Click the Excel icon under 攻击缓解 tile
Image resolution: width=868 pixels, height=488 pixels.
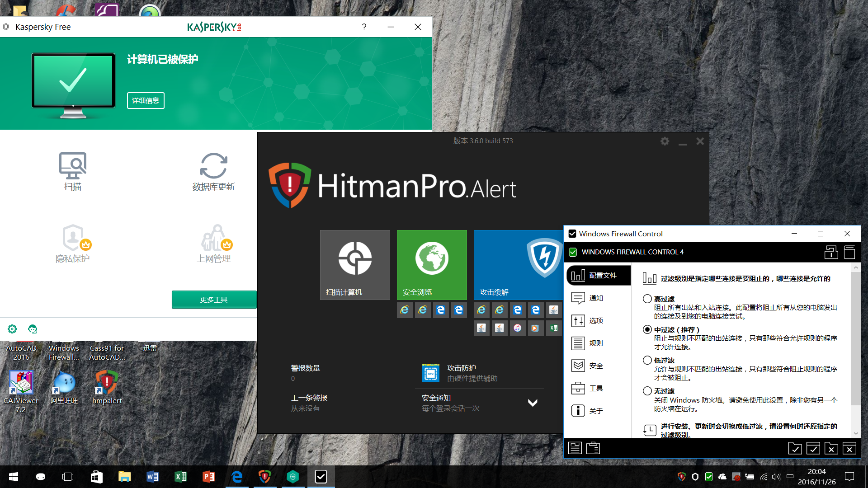pos(553,328)
